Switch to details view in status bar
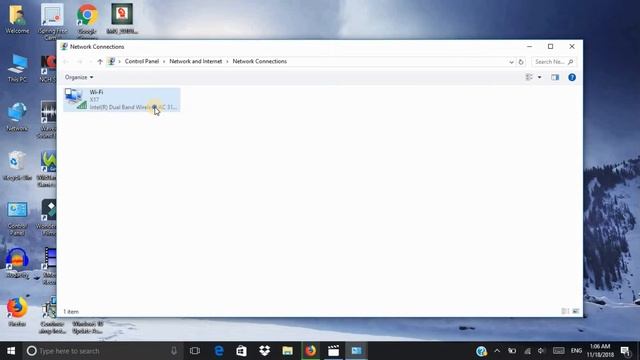640x360 pixels. [x=565, y=311]
